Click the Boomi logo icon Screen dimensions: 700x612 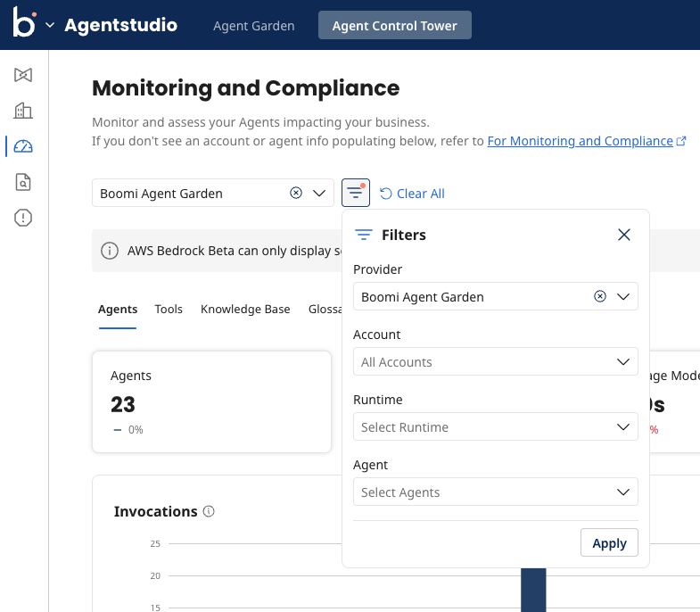[24, 22]
